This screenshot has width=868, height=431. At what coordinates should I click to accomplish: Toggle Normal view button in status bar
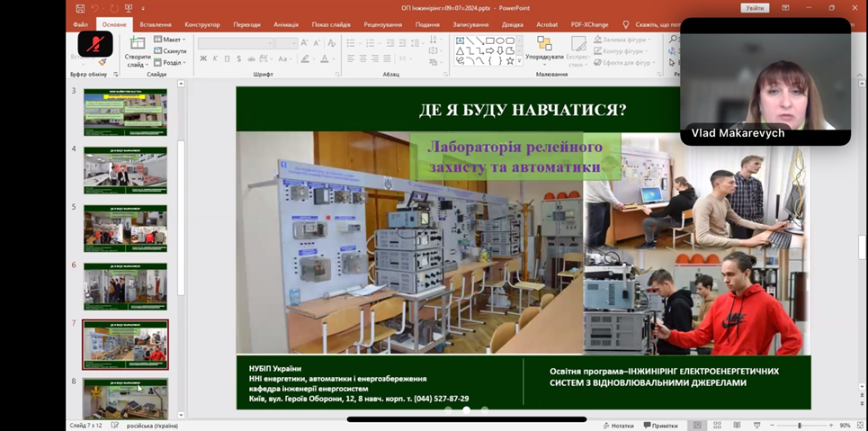pyautogui.click(x=697, y=426)
